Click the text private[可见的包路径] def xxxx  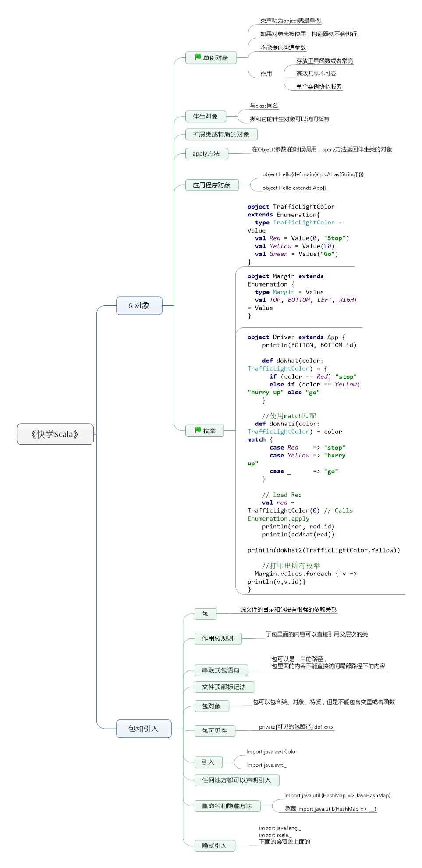tap(296, 727)
